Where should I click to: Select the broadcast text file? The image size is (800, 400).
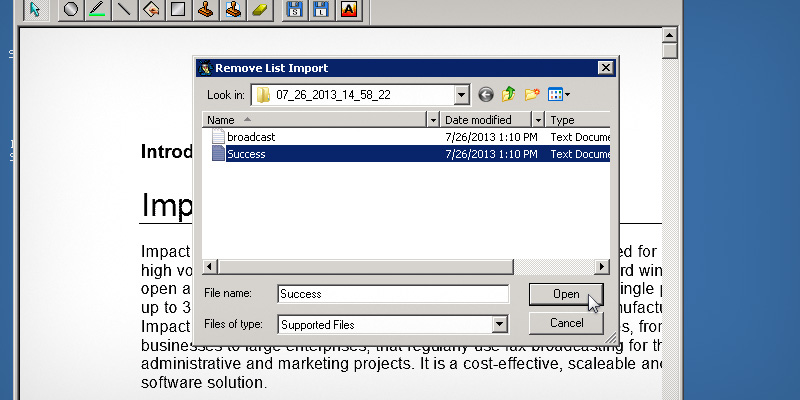pos(250,136)
